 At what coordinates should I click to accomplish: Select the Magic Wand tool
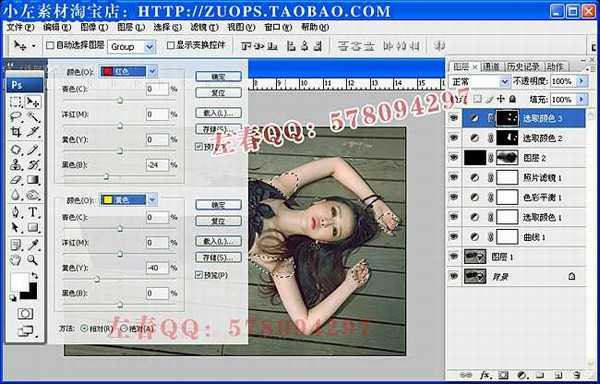click(33, 117)
